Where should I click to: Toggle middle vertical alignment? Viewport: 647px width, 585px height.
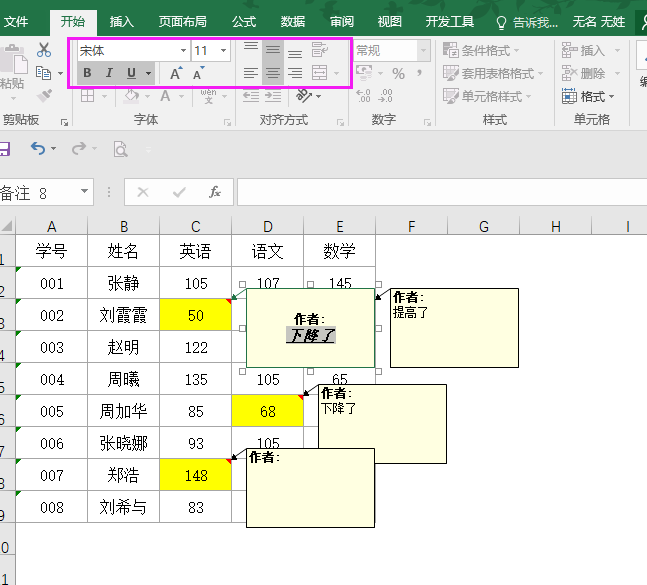[x=272, y=50]
